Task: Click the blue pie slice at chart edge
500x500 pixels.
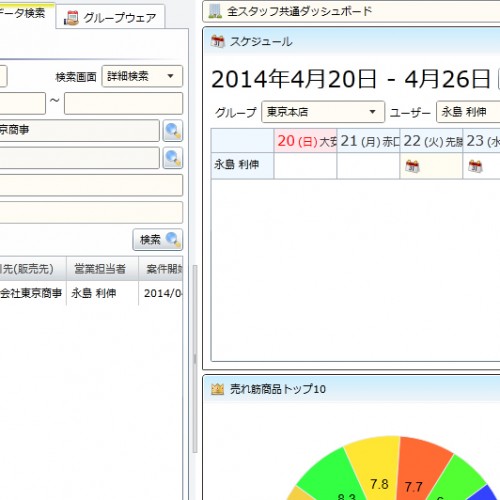Action: pos(485,494)
